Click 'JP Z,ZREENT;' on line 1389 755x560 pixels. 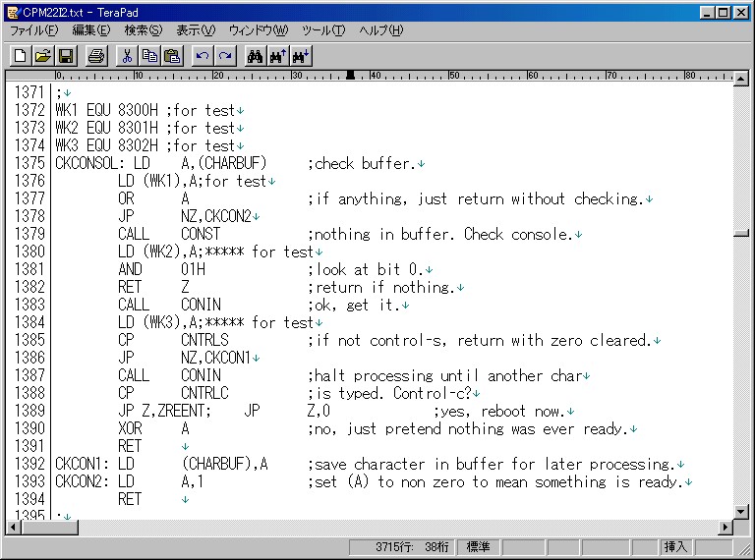pos(165,411)
